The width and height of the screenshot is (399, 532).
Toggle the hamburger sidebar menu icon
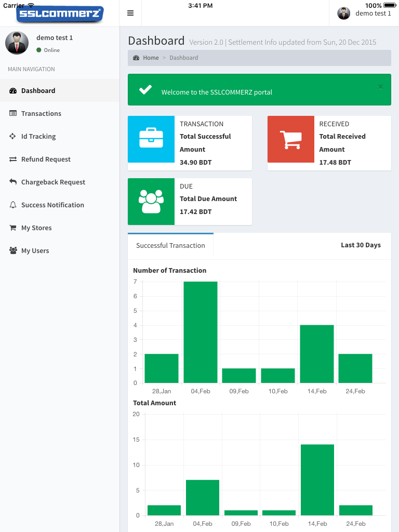[130, 13]
